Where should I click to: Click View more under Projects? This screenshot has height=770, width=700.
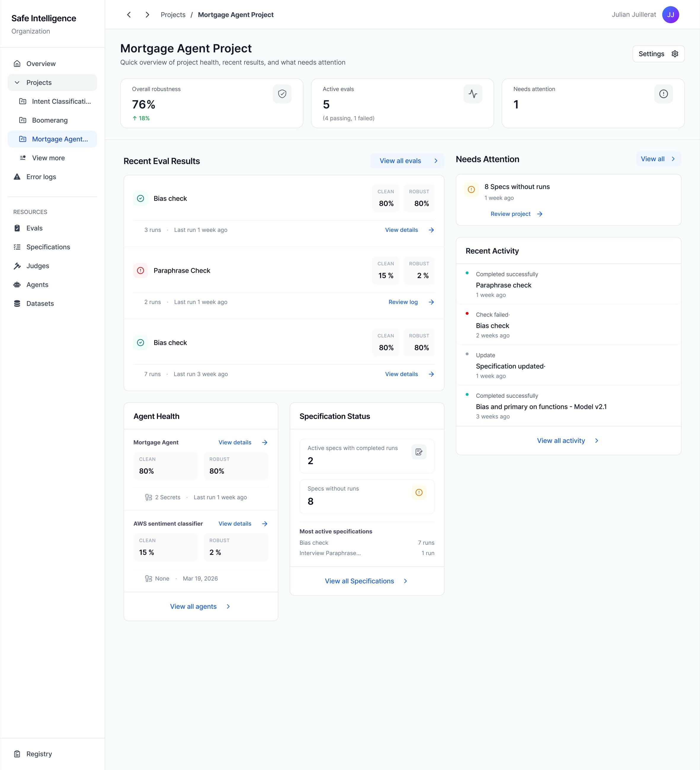52,158
